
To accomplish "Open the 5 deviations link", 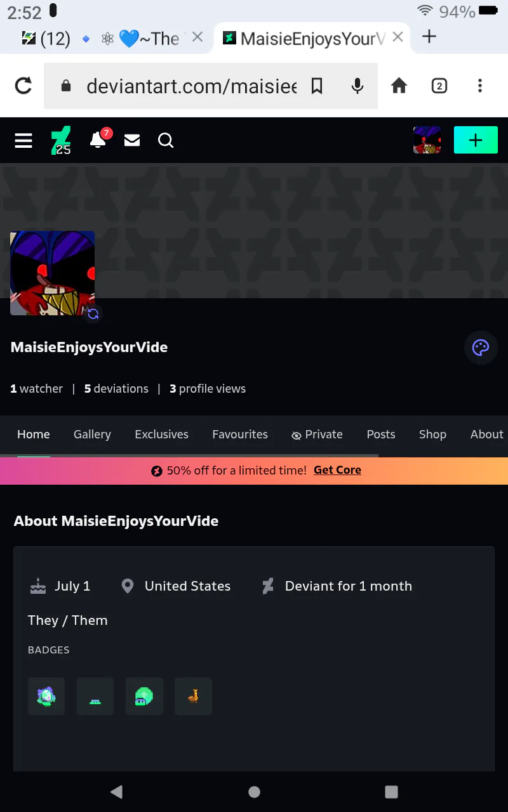I will [116, 389].
